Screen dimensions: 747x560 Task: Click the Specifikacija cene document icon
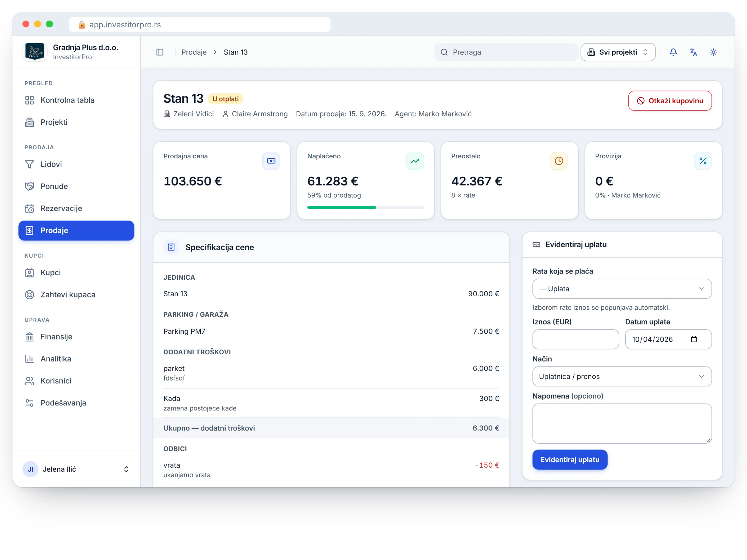(171, 247)
